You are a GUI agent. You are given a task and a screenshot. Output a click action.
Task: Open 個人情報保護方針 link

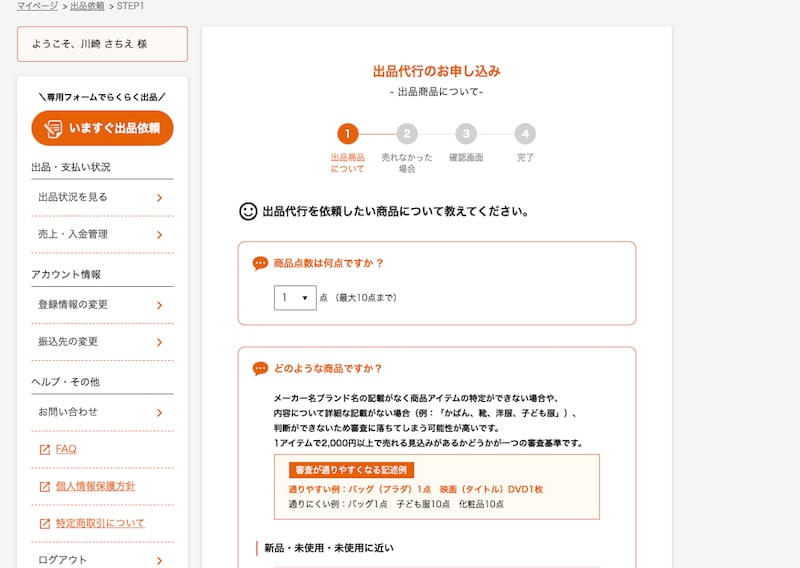(x=95, y=486)
